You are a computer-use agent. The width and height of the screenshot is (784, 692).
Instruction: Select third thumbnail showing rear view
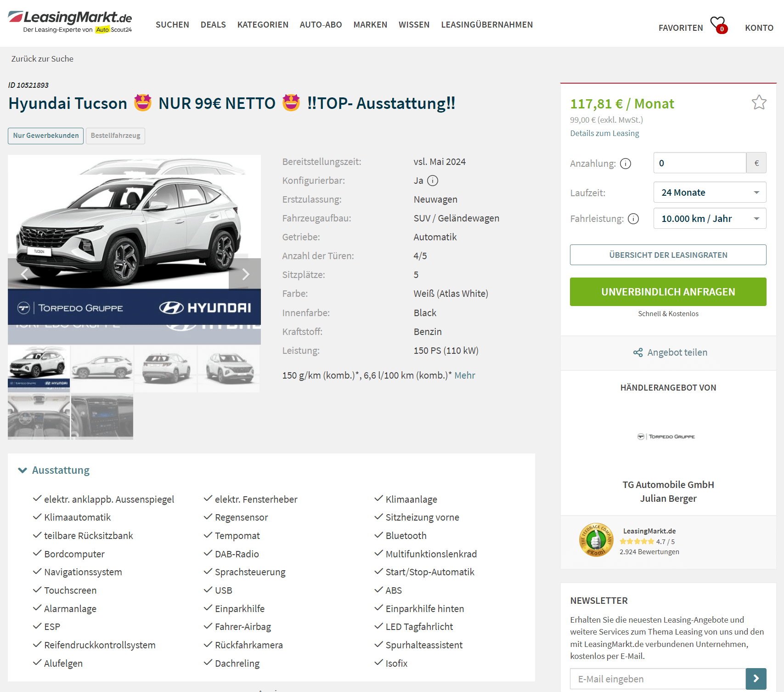[165, 369]
